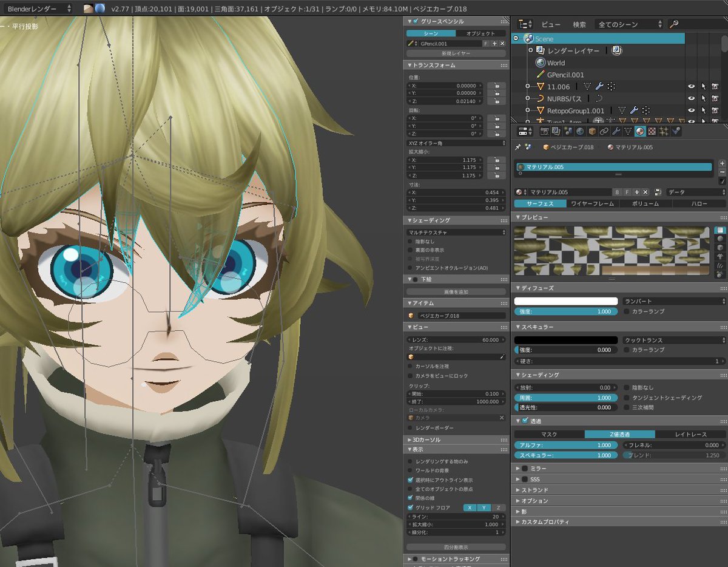Click wrench modifier icon in 11.006 row
Image resolution: width=728 pixels, height=567 pixels.
coord(599,86)
